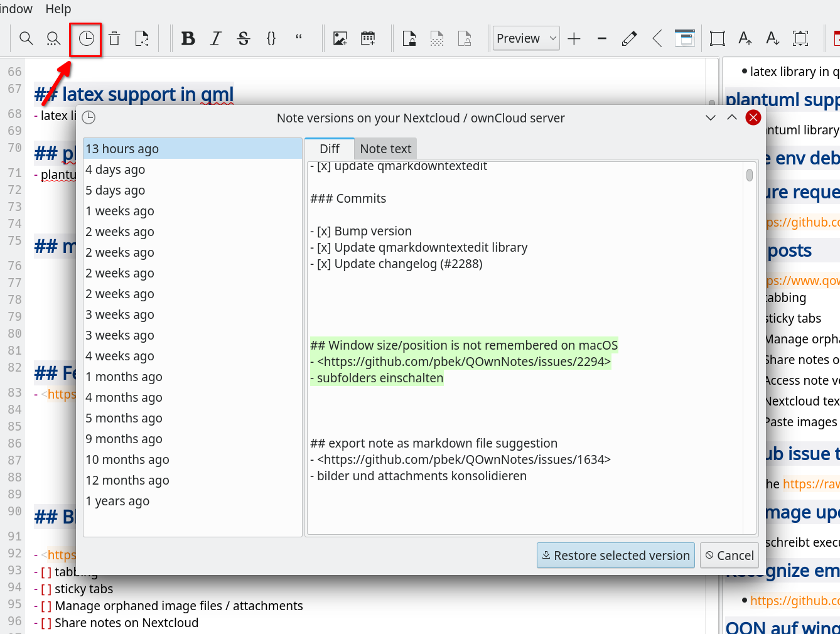Open the Help menu

click(x=58, y=9)
